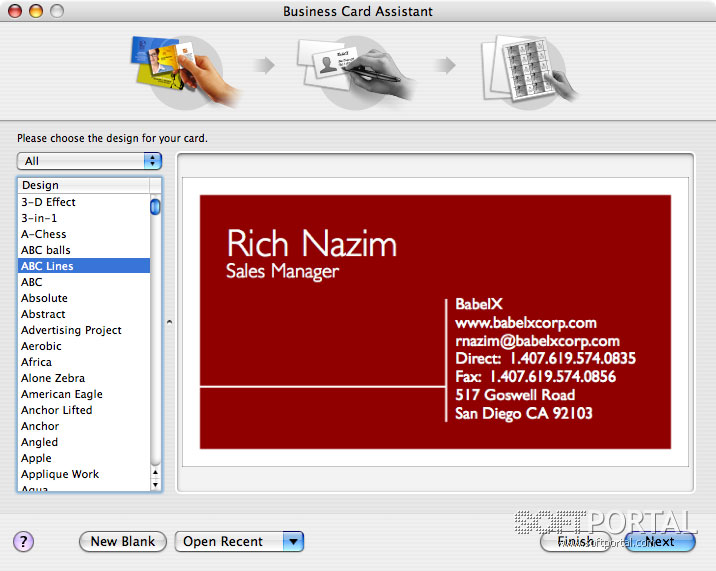Select the Aerobic design
The image size is (716, 571).
tap(84, 346)
